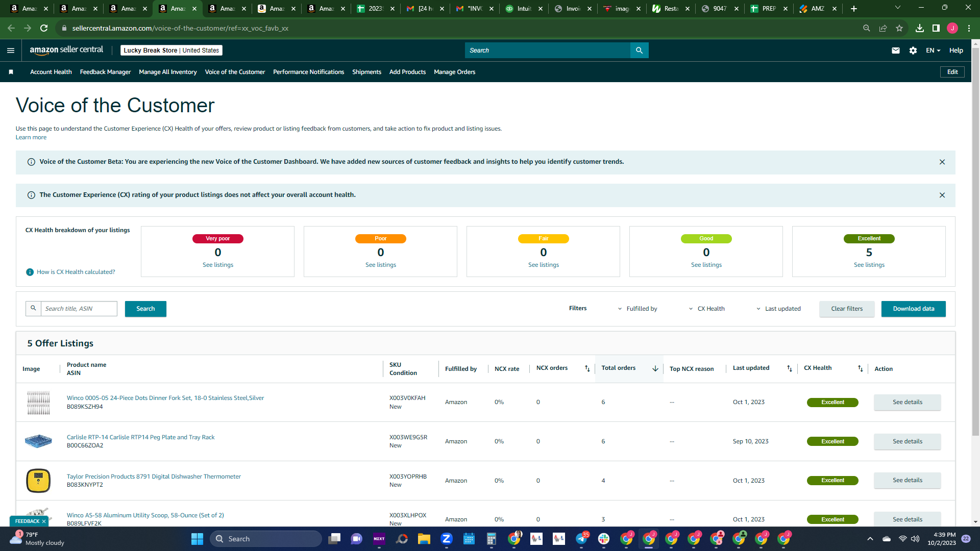Screen dimensions: 980x551
Task: Open How is CX Health calculated link
Action: coord(76,272)
